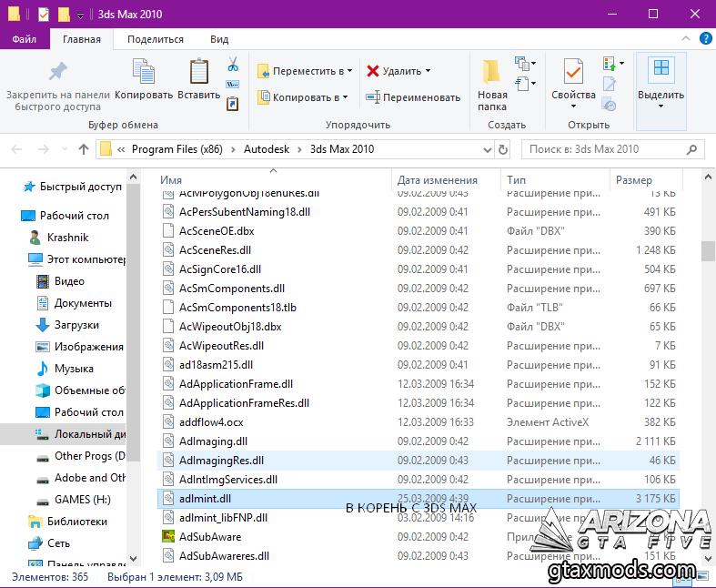
Task: Open the Файл menu tab
Action: pyautogui.click(x=25, y=39)
